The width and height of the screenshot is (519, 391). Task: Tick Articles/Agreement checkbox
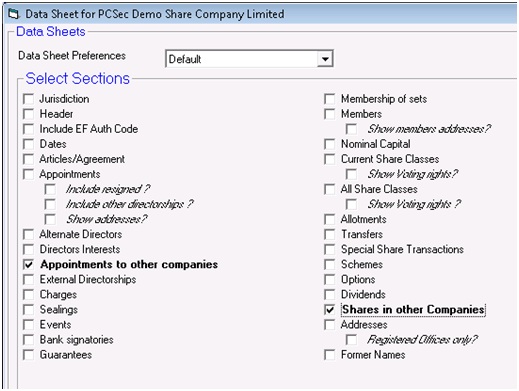(29, 159)
